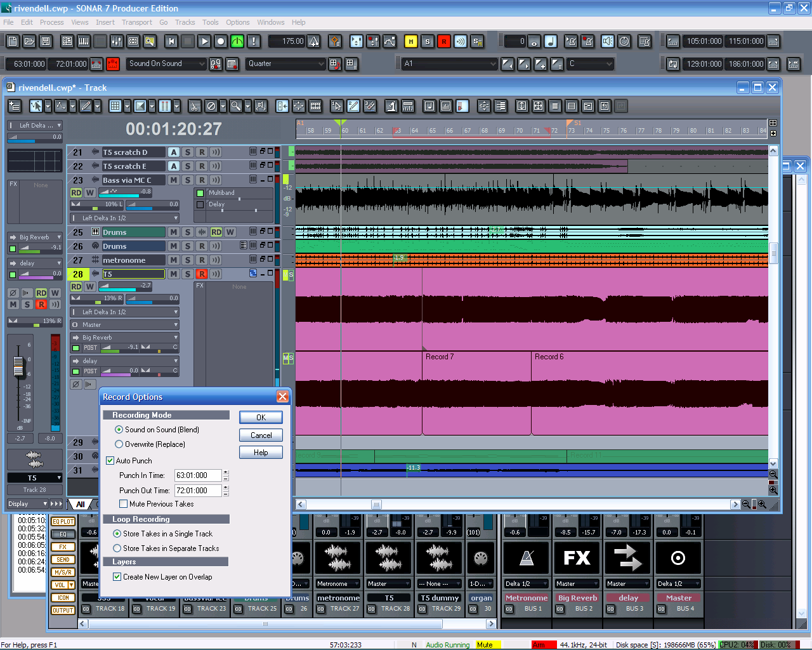This screenshot has width=812, height=650.
Task: Open the Console view mixer icon
Action: pos(117,41)
